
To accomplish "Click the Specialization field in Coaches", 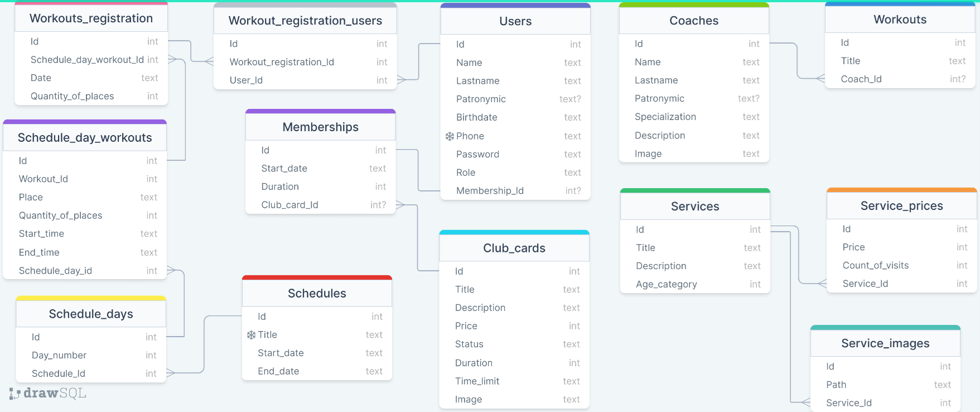I will 665,117.
